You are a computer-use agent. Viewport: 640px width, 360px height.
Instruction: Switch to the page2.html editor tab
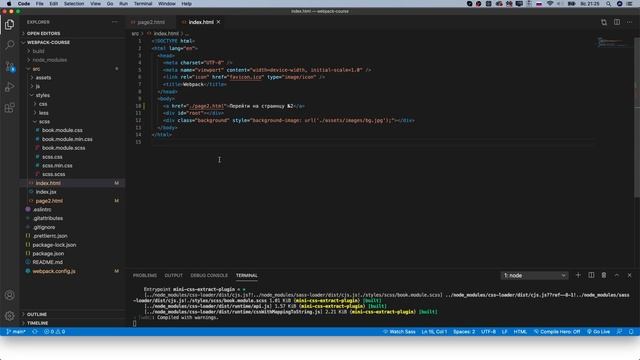coord(151,22)
